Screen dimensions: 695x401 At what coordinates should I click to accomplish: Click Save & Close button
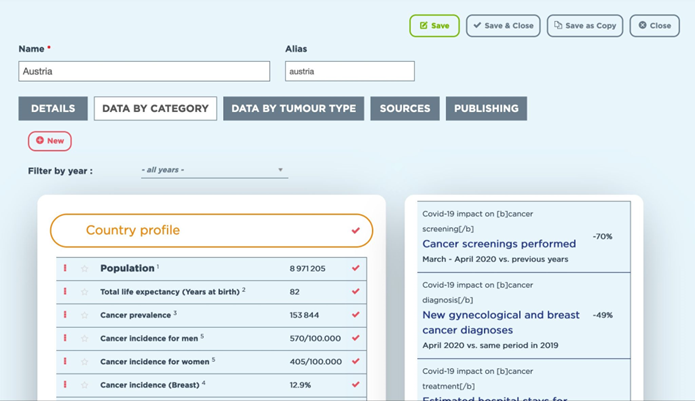[503, 26]
